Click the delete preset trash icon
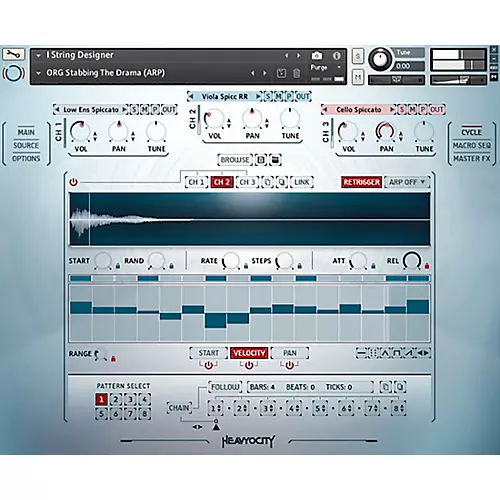Image resolution: width=500 pixels, height=500 pixels. (x=296, y=73)
